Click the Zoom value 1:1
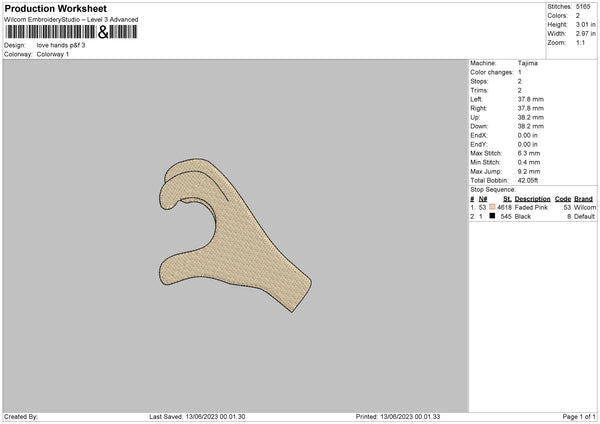The width and height of the screenshot is (600, 424). point(580,43)
